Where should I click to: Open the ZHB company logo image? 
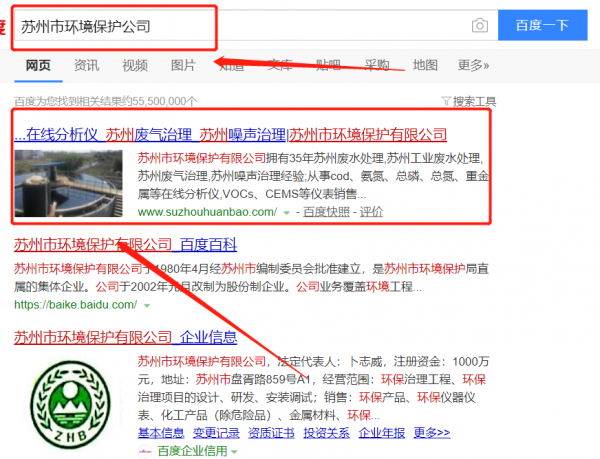click(68, 403)
